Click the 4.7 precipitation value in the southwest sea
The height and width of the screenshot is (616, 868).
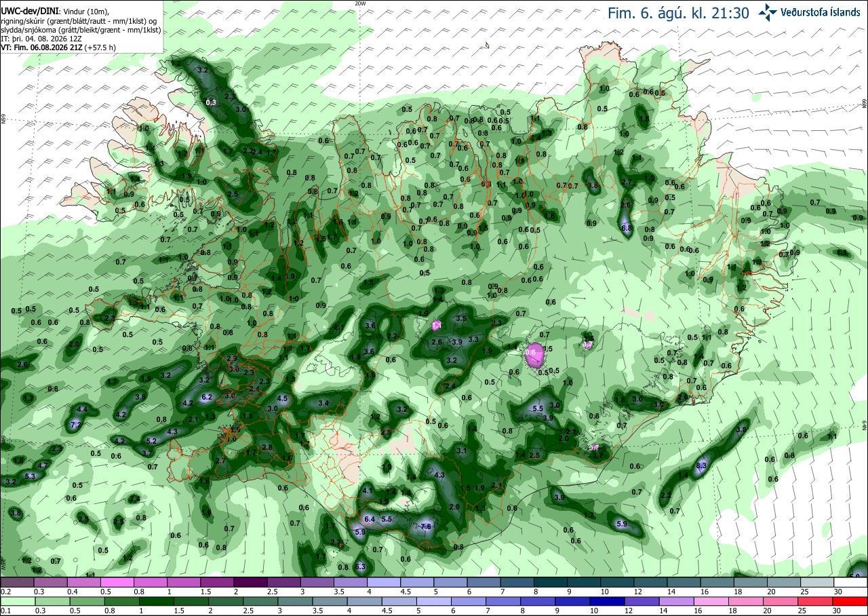pos(43,465)
